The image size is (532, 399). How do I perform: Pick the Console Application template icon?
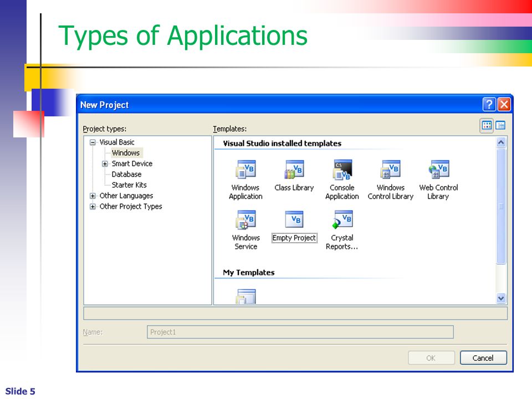click(342, 170)
